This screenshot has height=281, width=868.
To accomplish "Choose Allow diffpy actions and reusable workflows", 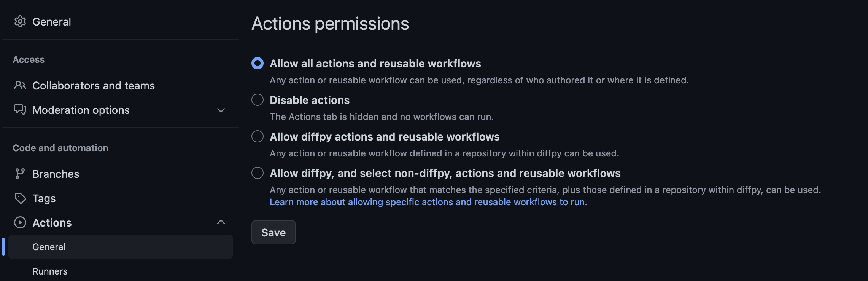I will (257, 136).
